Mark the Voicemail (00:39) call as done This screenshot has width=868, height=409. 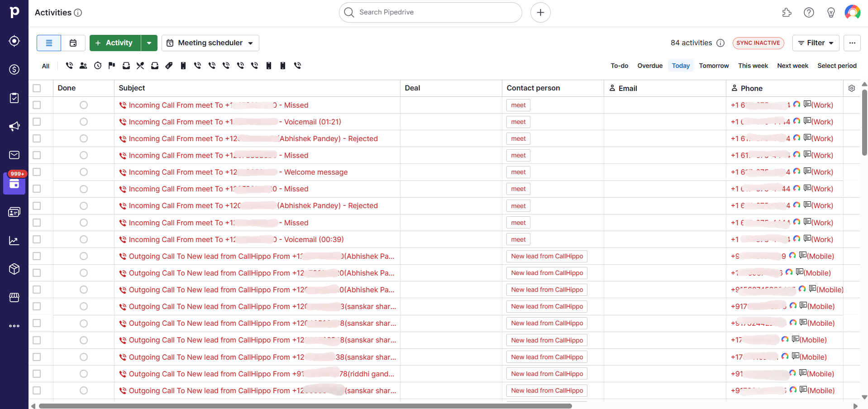(x=84, y=239)
